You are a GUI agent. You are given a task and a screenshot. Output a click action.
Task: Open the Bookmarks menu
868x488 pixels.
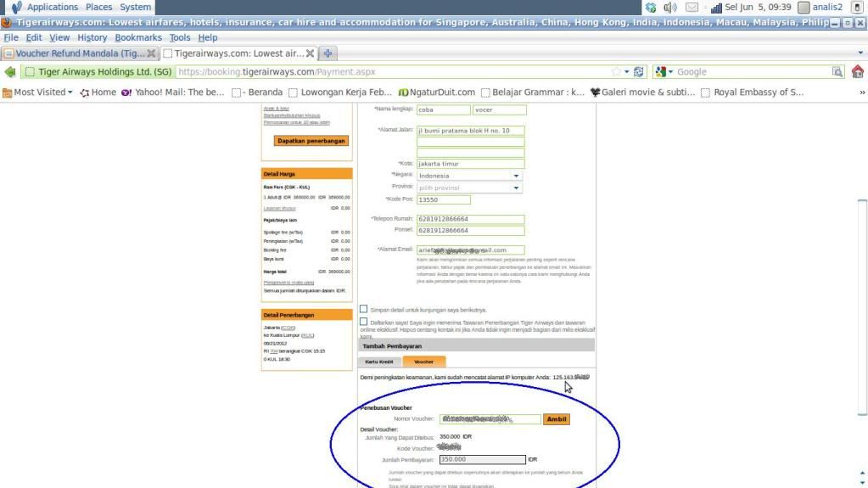138,37
